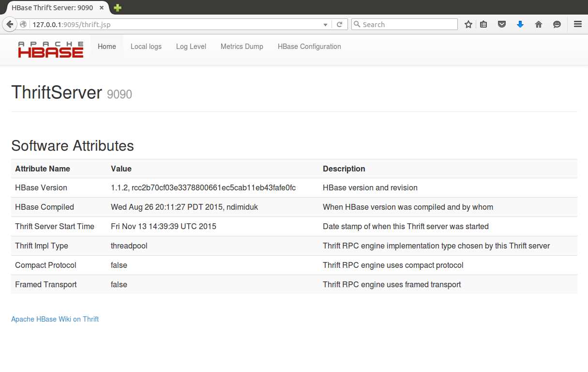Screen dimensions: 588x372
Task: Click the Apache HBase logo
Action: coord(50,48)
